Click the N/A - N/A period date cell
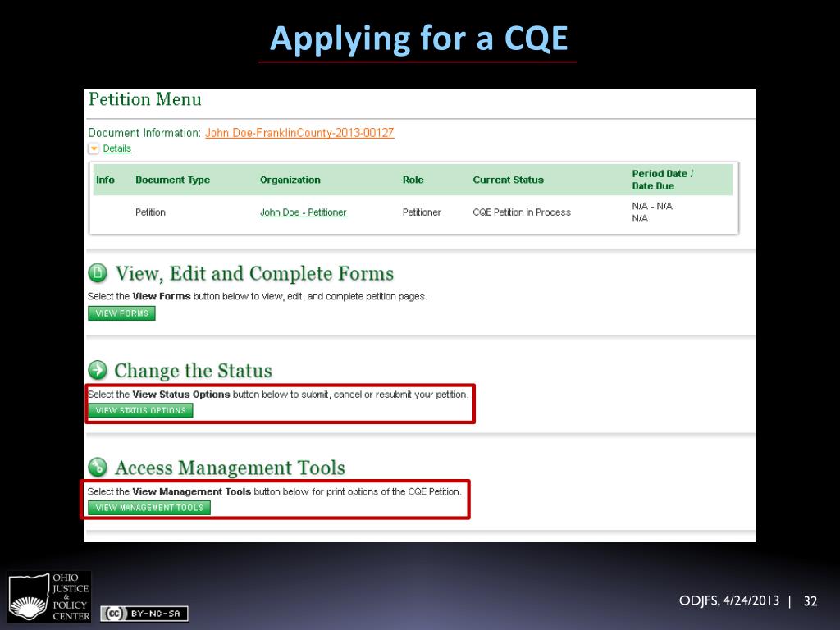840x630 pixels. coord(652,206)
